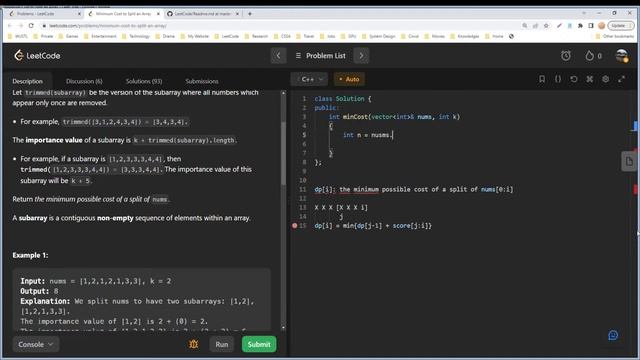Image resolution: width=640 pixels, height=360 pixels.
Task: Open the Games bookmarks folder
Action: point(69,36)
